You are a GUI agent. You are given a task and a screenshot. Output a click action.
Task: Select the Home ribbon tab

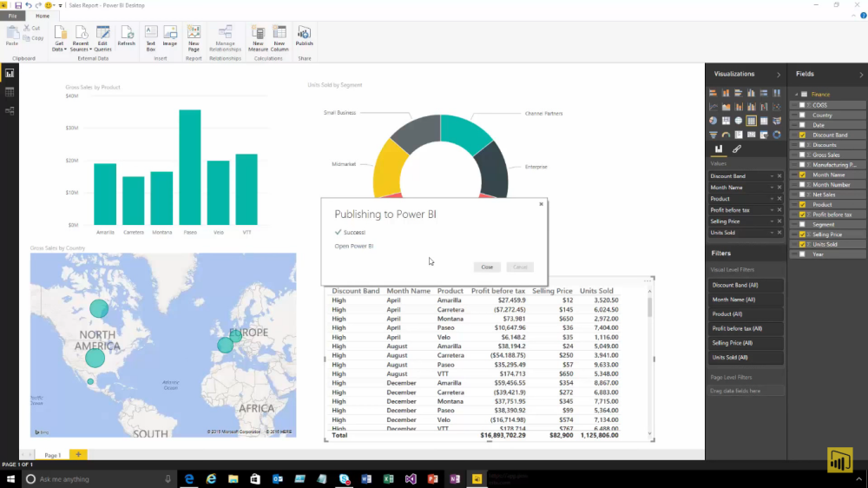click(x=43, y=16)
